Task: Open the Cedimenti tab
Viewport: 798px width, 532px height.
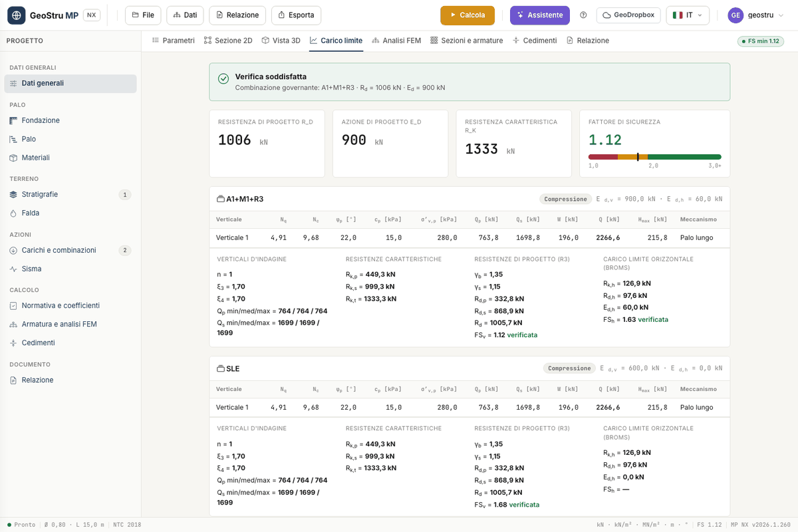Action: point(535,41)
